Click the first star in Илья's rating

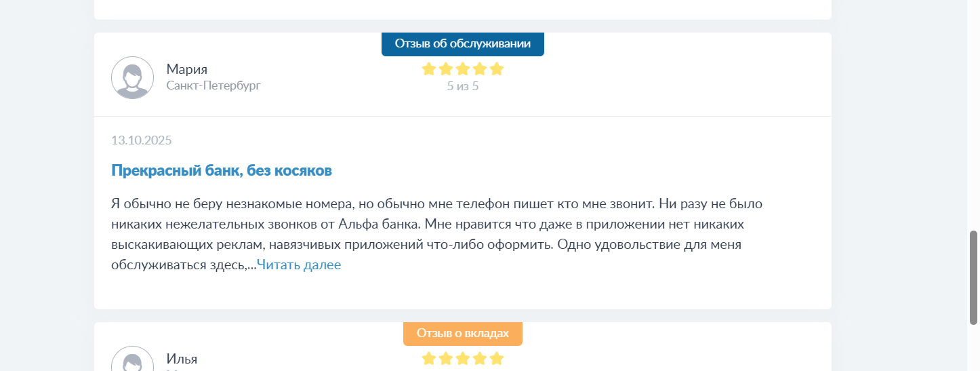tap(428, 358)
